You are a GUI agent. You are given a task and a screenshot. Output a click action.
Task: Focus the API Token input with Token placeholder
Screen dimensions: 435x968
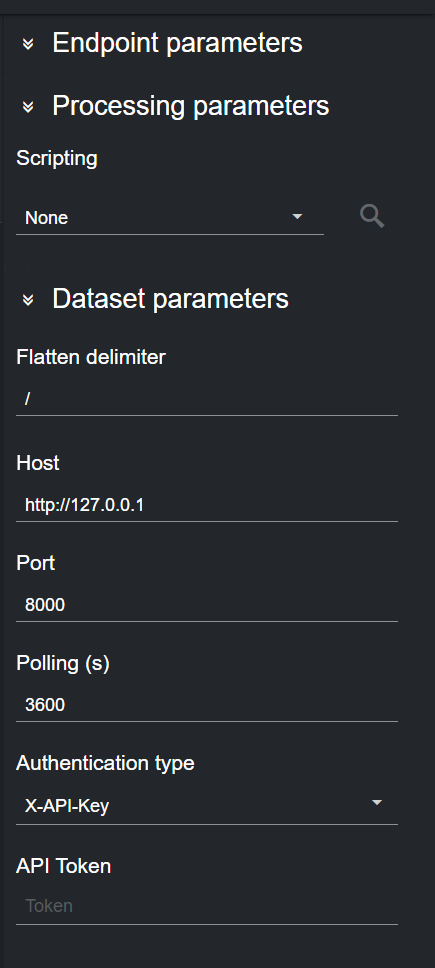coord(207,906)
